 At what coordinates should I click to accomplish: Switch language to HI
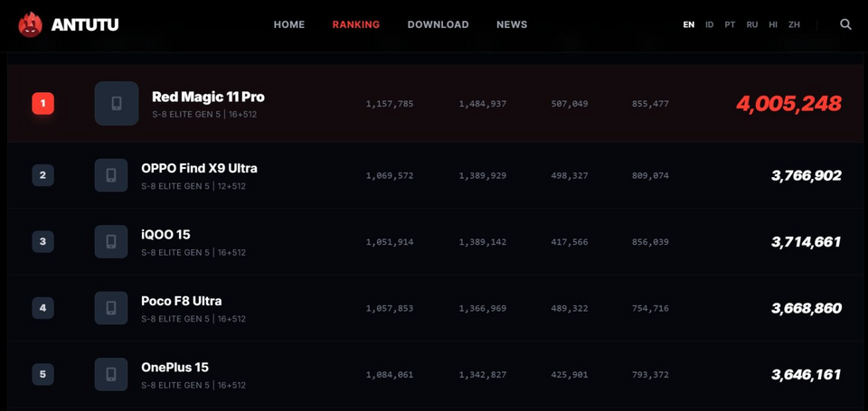773,25
